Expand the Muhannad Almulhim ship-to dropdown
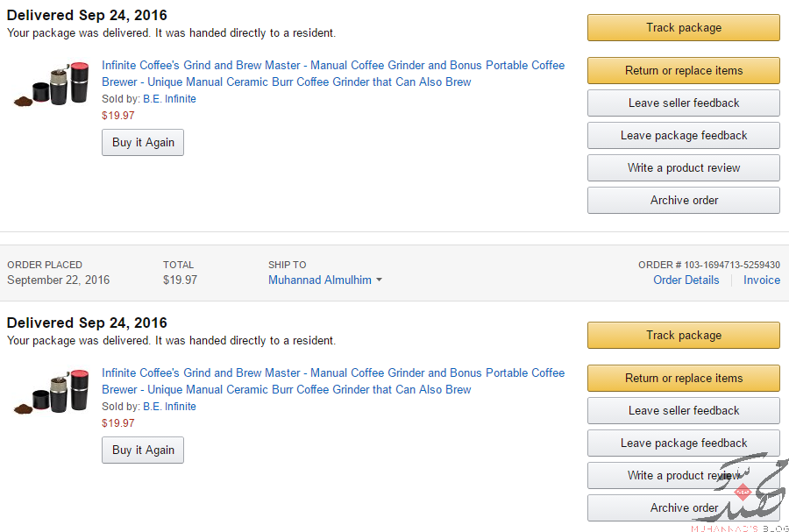The width and height of the screenshot is (789, 532). 325,280
